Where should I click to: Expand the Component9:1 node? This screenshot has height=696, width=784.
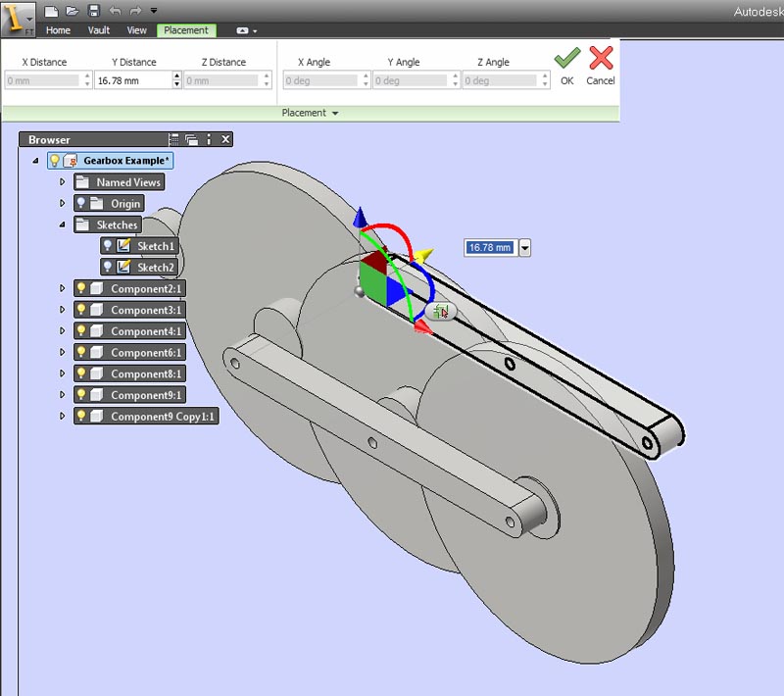coord(62,394)
